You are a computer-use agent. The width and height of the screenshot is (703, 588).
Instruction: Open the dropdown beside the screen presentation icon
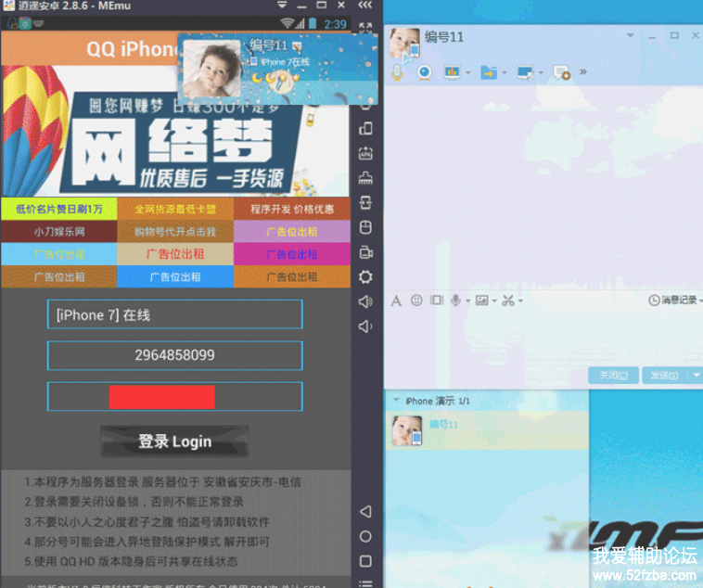click(468, 72)
